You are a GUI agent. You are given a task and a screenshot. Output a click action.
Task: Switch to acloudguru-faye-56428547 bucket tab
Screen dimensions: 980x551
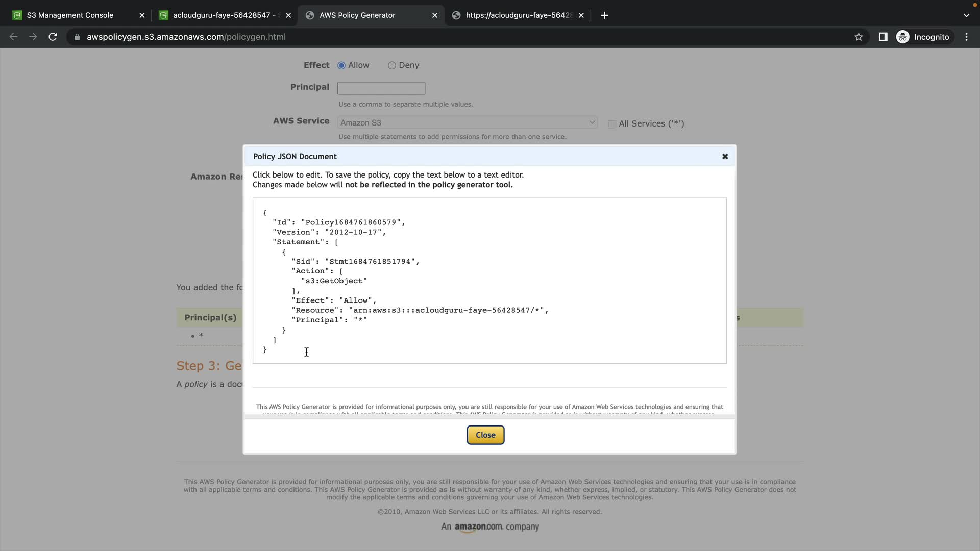pos(222,15)
